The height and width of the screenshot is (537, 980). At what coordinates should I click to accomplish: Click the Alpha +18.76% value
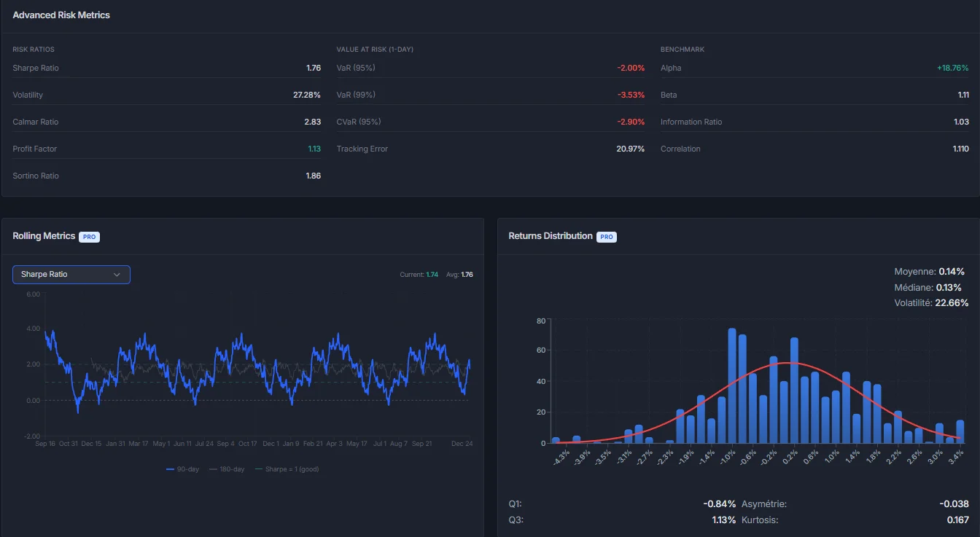(952, 68)
